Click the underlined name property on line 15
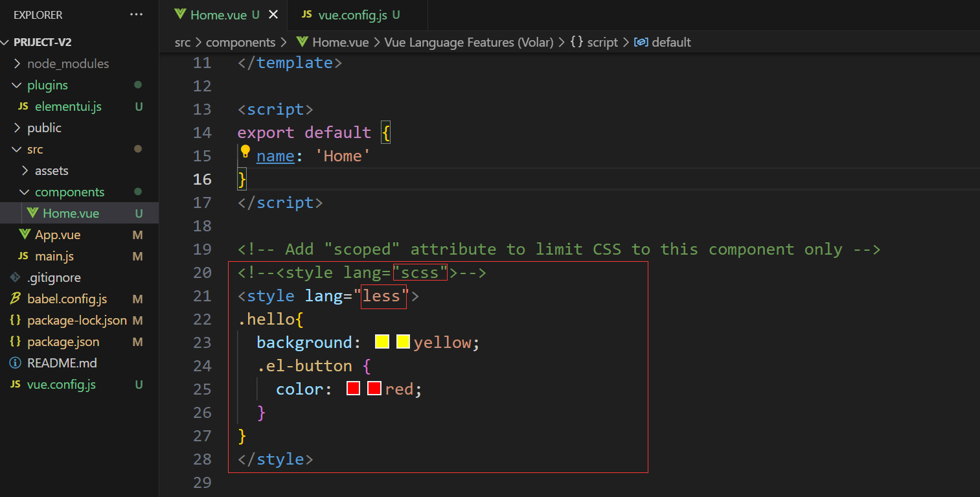This screenshot has height=497, width=980. (x=275, y=156)
